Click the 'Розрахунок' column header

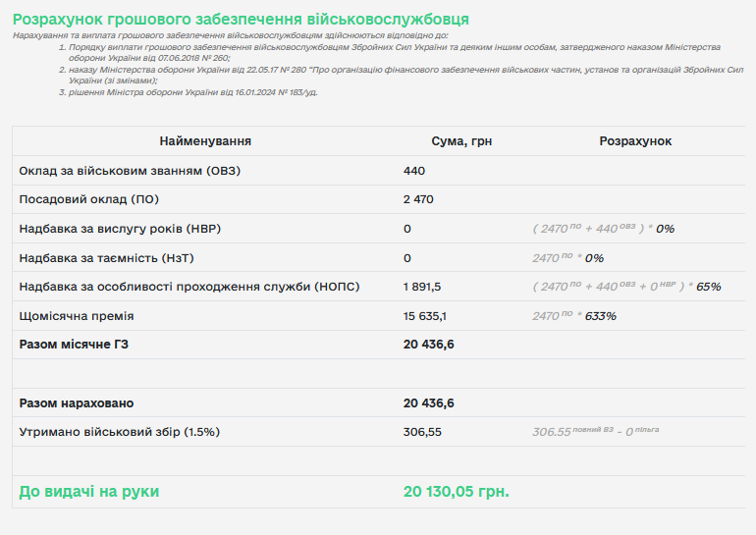pos(635,141)
